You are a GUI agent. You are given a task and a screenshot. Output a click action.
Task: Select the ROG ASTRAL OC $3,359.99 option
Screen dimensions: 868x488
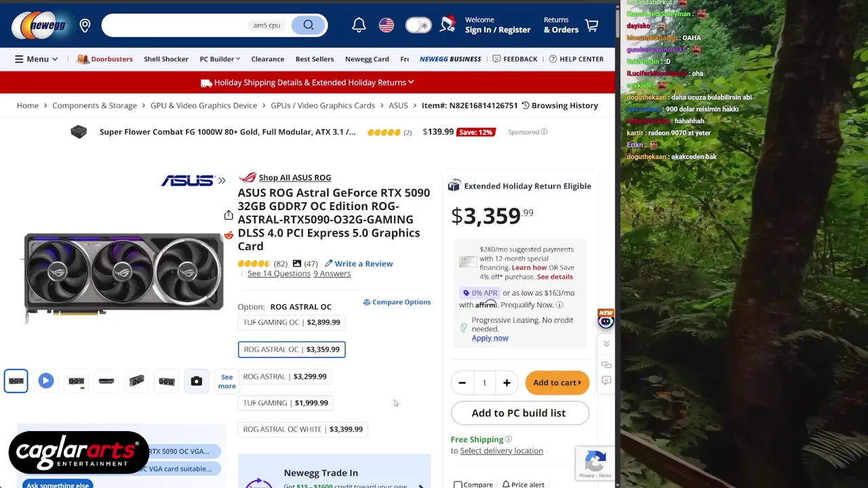(x=292, y=350)
